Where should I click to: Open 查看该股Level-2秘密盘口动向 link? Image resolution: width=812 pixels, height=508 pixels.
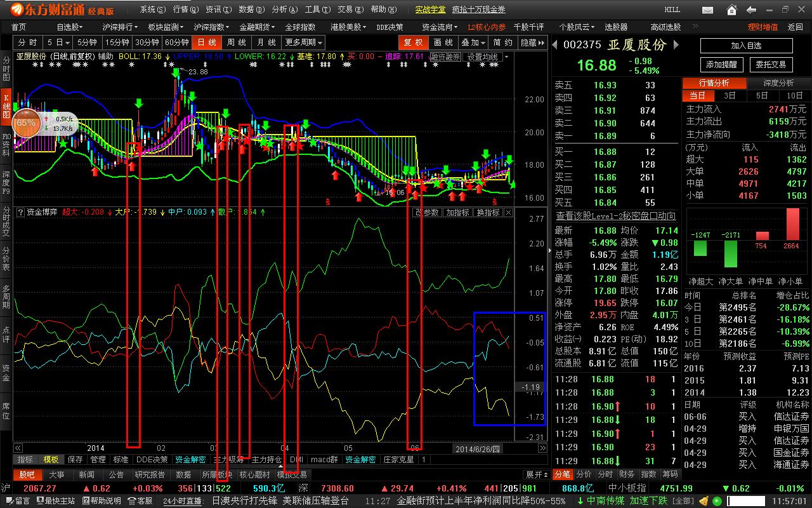616,216
